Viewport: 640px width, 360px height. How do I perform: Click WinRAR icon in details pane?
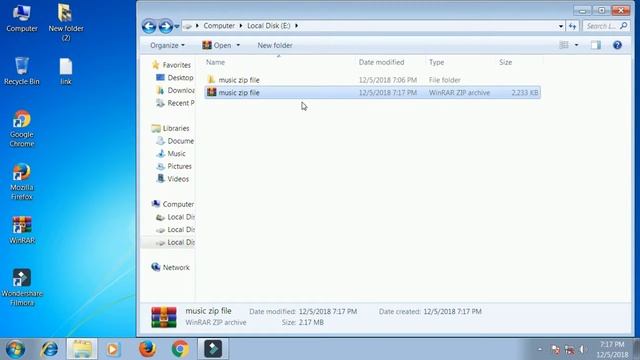[164, 317]
